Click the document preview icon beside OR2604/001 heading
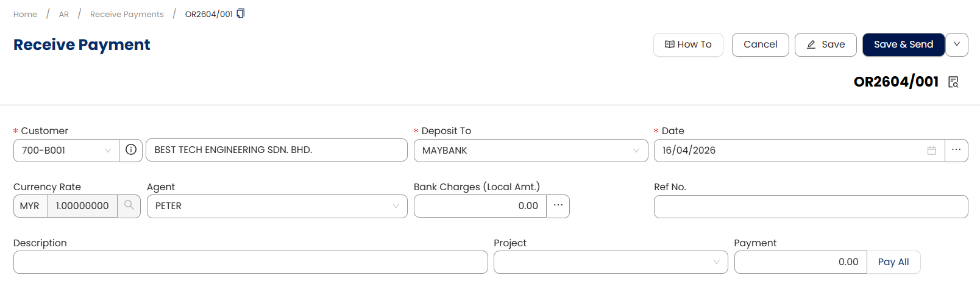Viewport: 980px width, 292px height. tap(954, 82)
